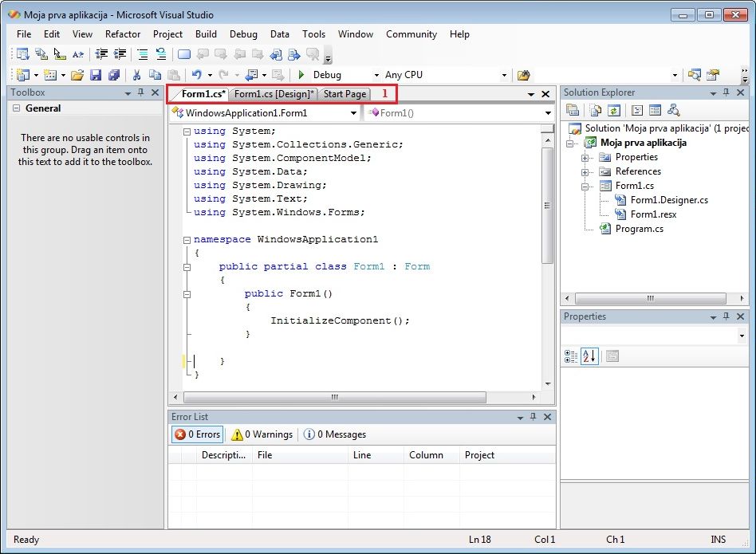This screenshot has height=554, width=756.
Task: Open the Debug configuration dropdown
Action: click(376, 75)
